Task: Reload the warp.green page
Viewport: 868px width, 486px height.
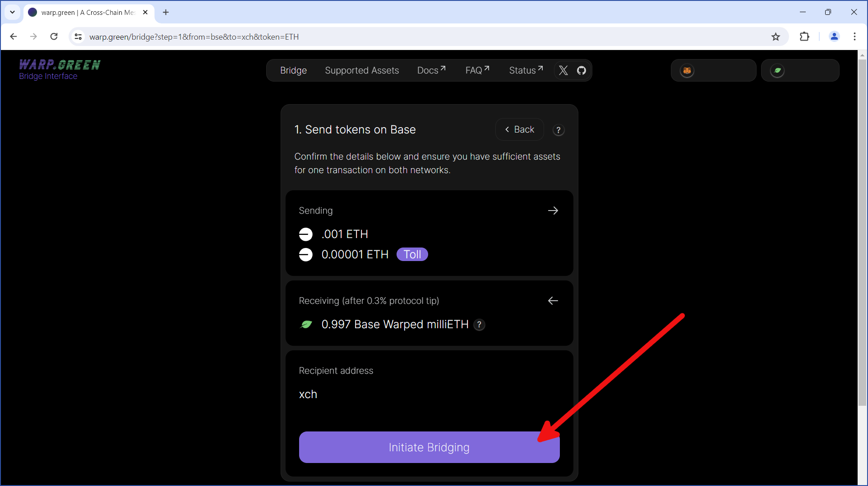Action: [x=54, y=37]
